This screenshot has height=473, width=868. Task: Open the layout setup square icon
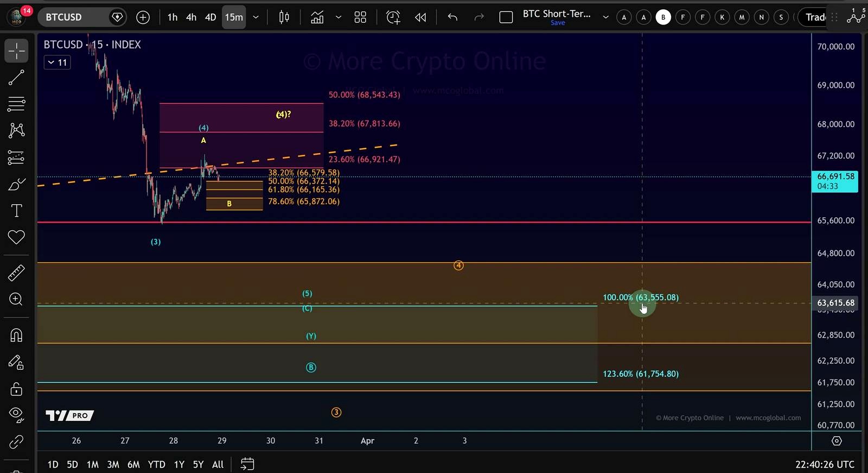pos(506,17)
